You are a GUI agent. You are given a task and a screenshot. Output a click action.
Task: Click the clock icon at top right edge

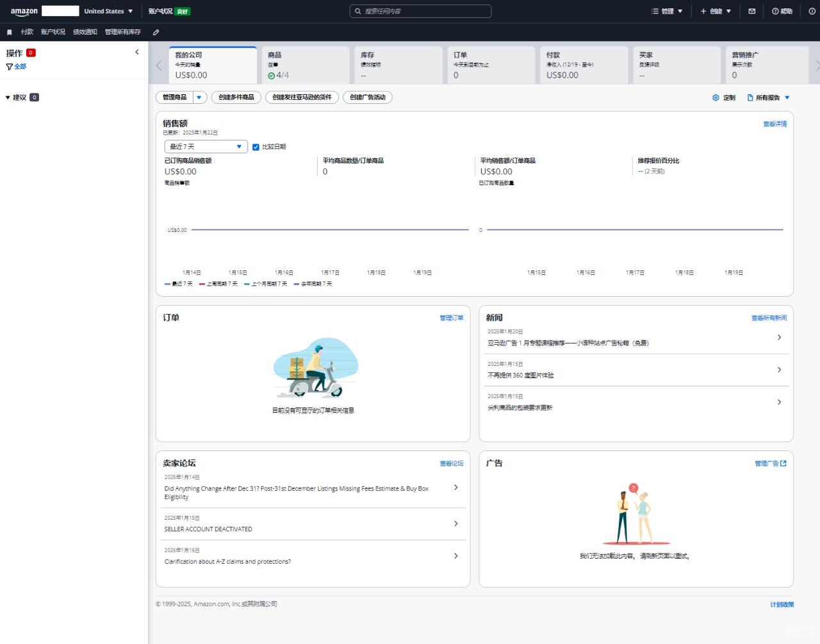pyautogui.click(x=812, y=11)
